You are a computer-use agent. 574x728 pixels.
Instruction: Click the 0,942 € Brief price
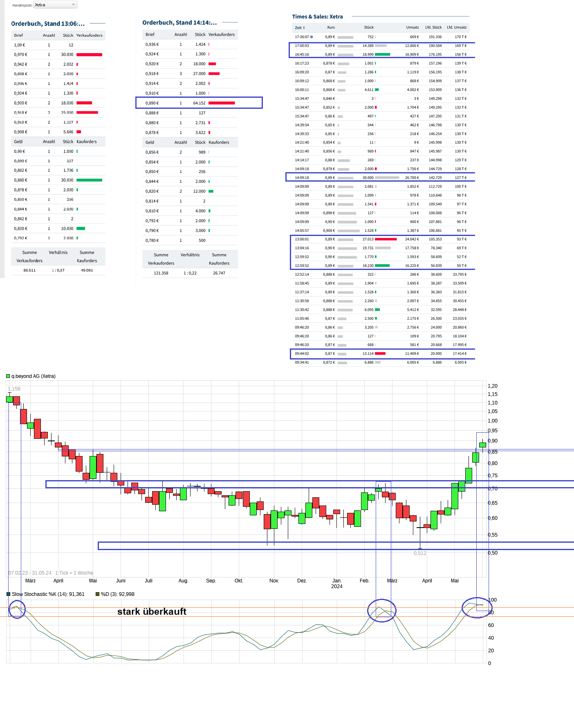pos(20,64)
